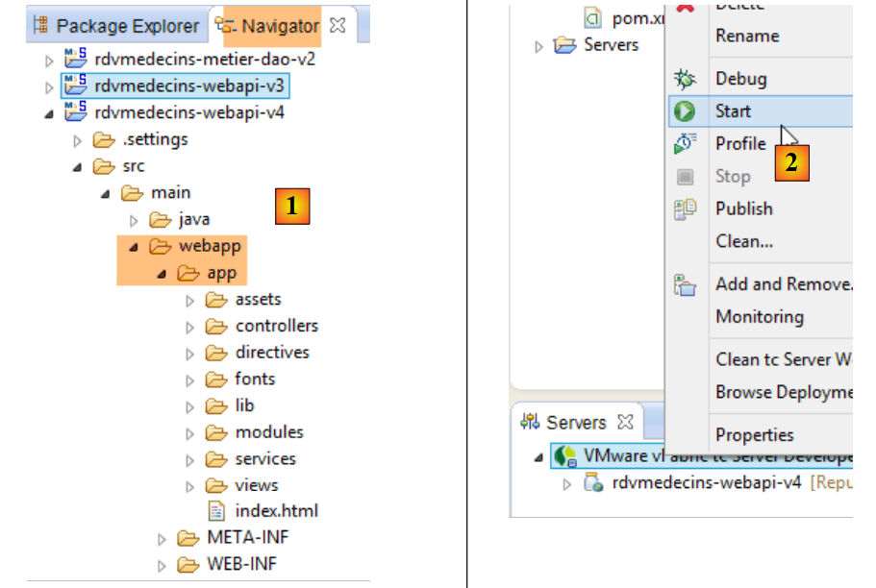Select the Servers view tab
Image resolution: width=876 pixels, height=588 pixels.
[575, 423]
